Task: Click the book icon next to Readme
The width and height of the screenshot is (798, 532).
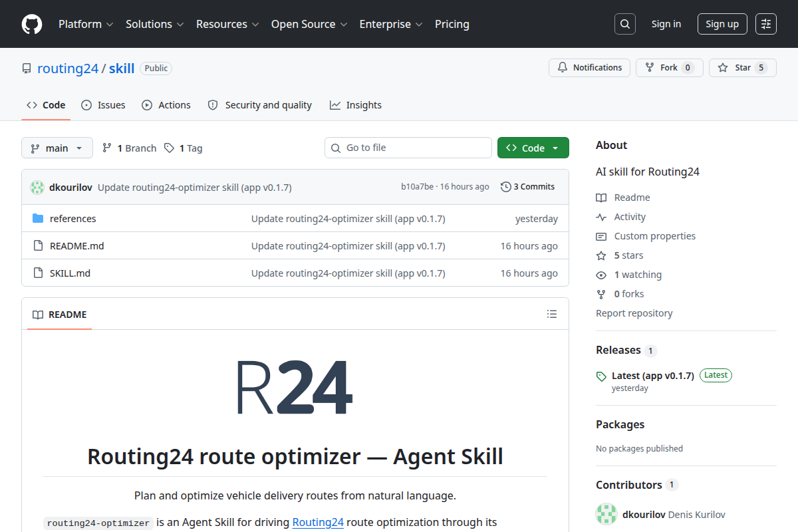Action: 601,198
